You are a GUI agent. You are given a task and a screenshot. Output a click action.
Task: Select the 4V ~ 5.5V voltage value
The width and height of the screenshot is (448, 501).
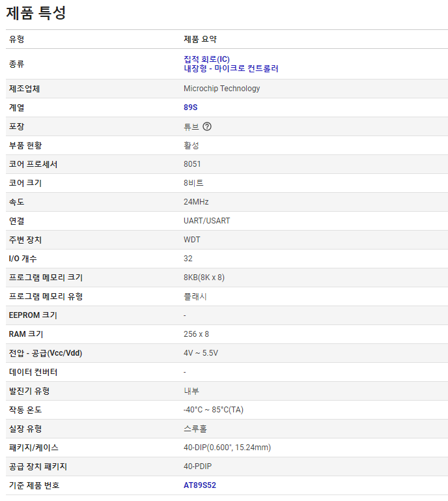(201, 352)
